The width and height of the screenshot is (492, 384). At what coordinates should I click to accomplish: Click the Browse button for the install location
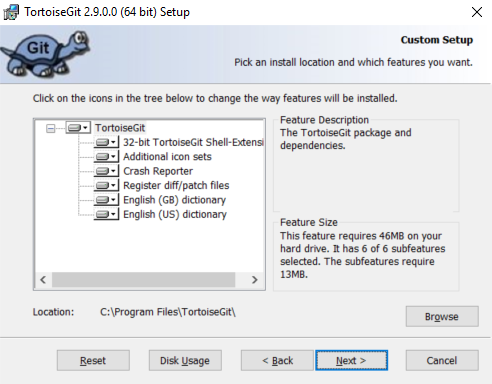click(x=442, y=316)
